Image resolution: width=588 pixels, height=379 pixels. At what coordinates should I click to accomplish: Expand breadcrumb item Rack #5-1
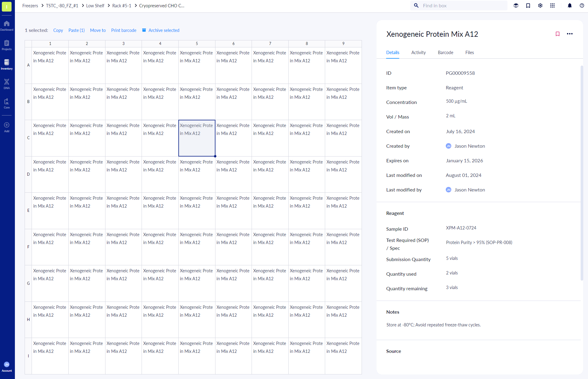click(122, 5)
